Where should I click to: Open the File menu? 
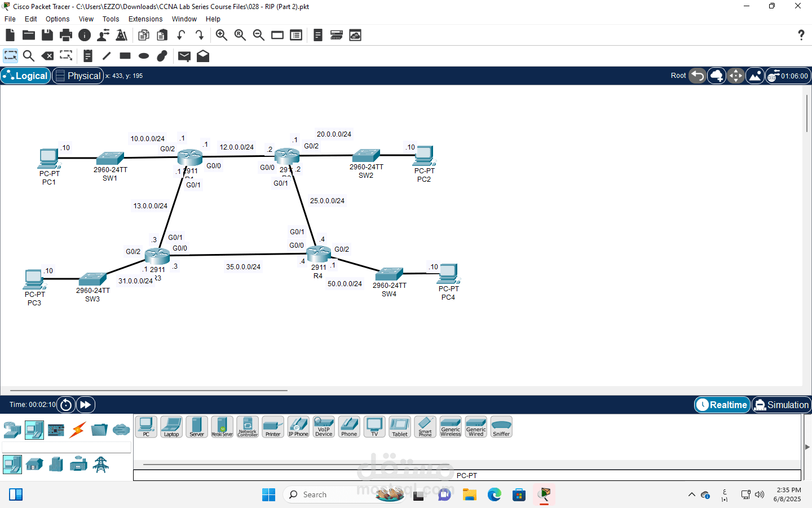(10, 19)
